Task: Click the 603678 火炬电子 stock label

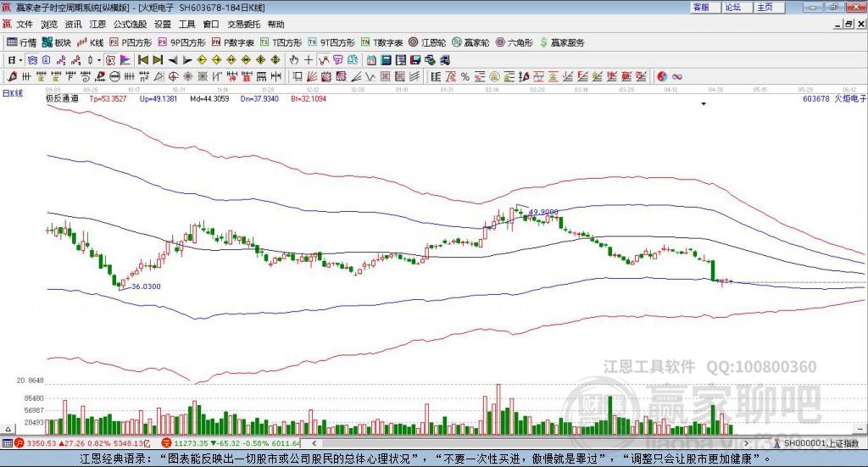Action: pyautogui.click(x=834, y=98)
